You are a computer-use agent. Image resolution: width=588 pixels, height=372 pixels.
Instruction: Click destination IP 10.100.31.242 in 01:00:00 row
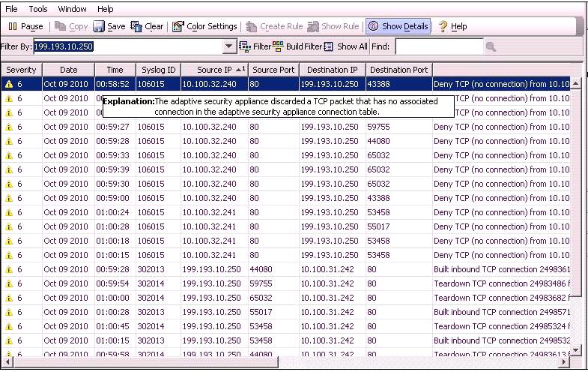point(327,298)
